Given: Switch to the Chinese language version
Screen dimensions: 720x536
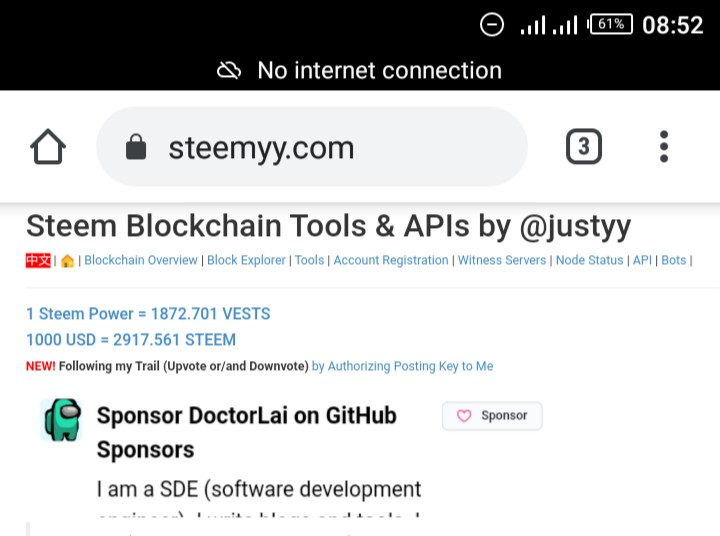Looking at the screenshot, I should click(38, 260).
